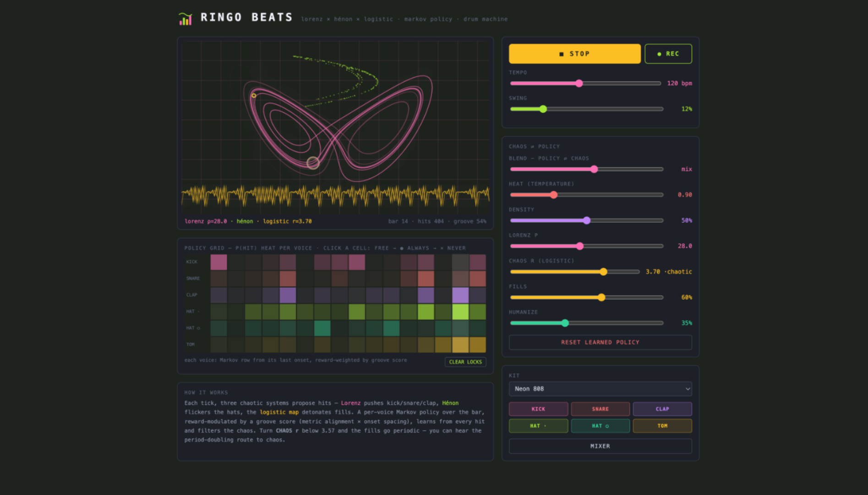Toggle the last Tom cell in policy grid
This screenshot has height=495, width=868.
pyautogui.click(x=478, y=345)
